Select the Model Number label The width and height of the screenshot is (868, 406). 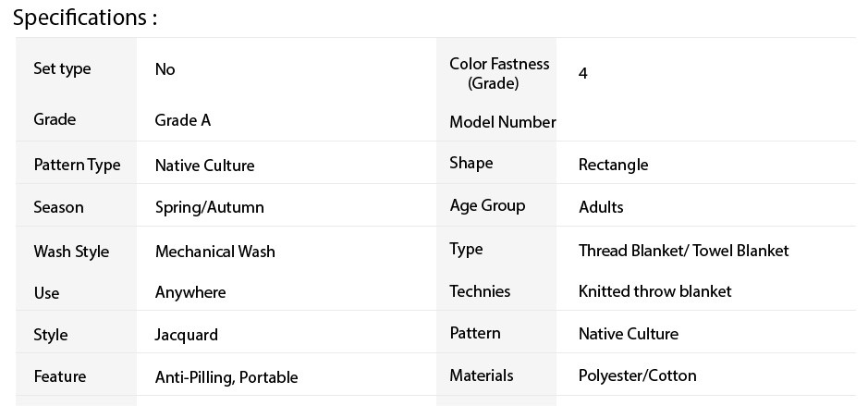(503, 122)
